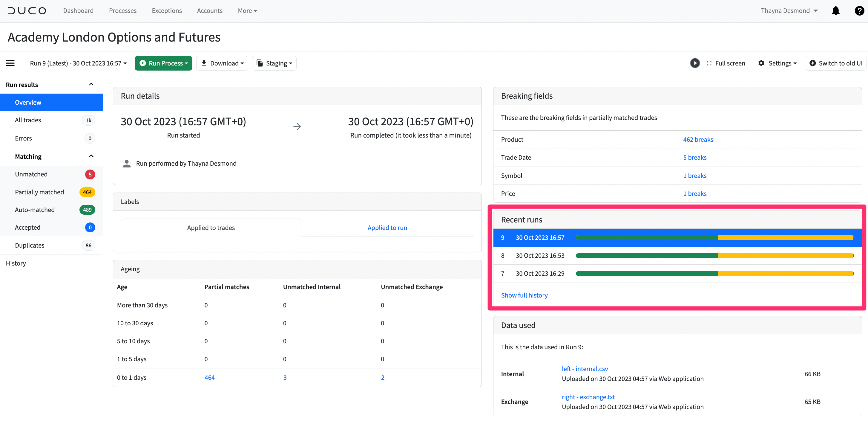
Task: Open the Download dropdown
Action: pos(222,63)
